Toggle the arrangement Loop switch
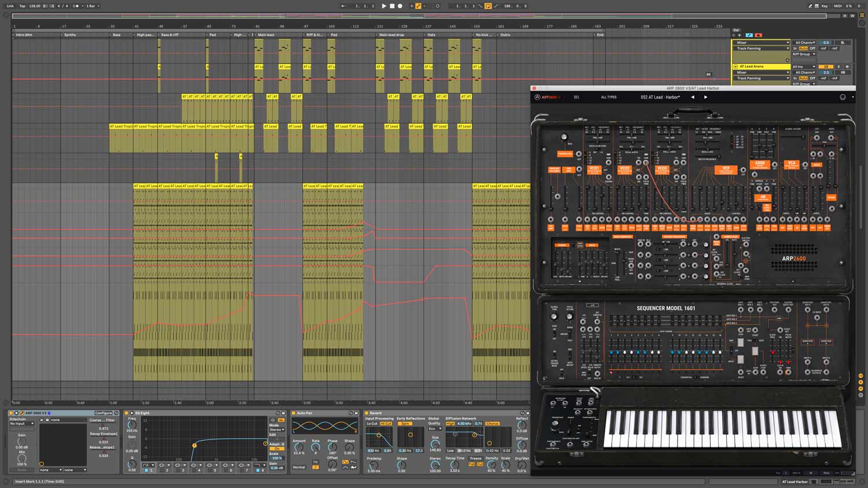Screen dimensions: 868x488 [x=488, y=6]
